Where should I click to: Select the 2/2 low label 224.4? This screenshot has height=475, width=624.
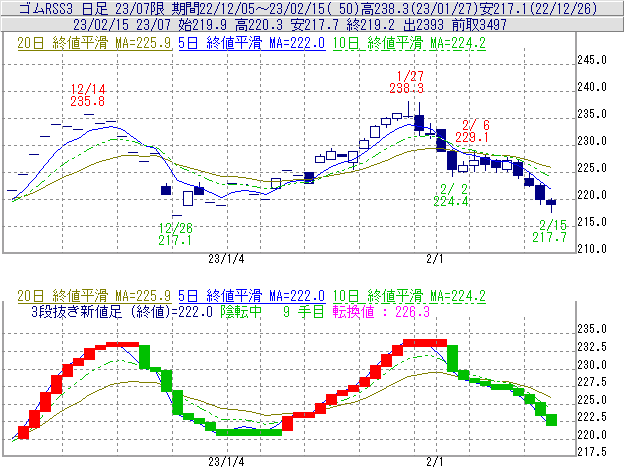click(x=451, y=201)
